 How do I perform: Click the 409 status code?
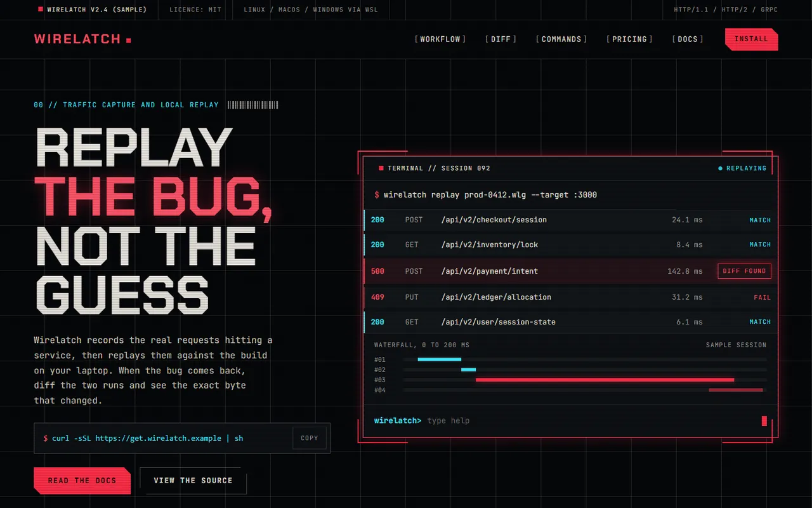[377, 297]
